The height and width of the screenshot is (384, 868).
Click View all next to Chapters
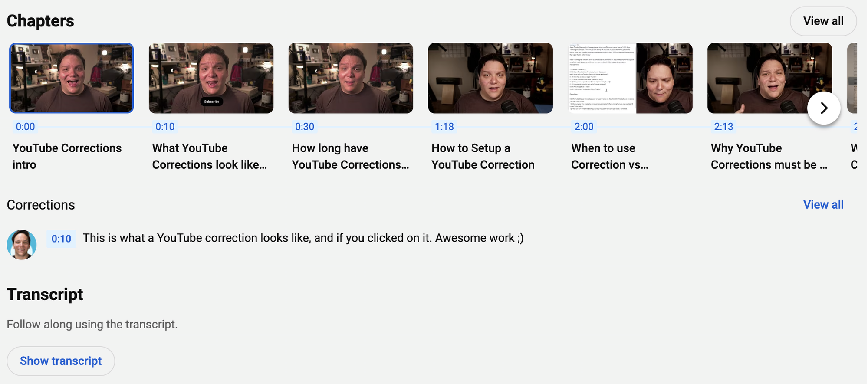823,21
